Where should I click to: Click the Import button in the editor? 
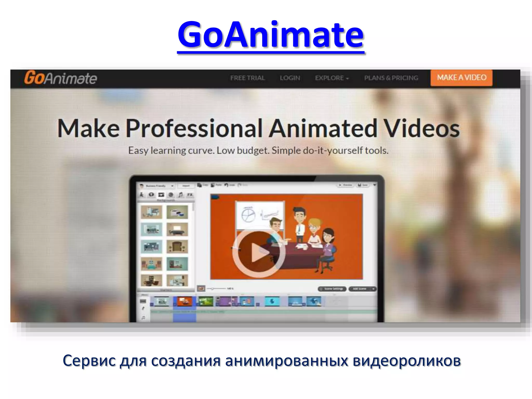point(186,186)
